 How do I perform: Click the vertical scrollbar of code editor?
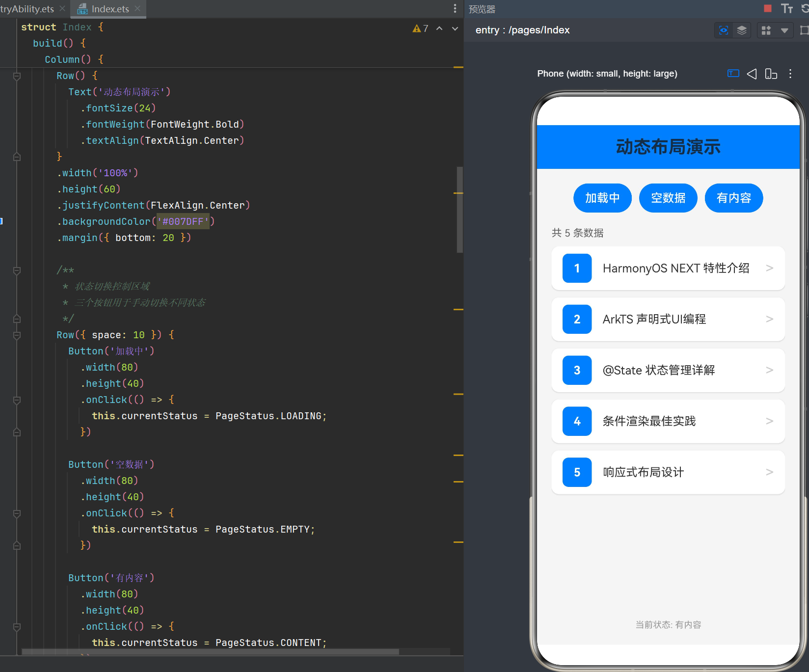pos(459,210)
